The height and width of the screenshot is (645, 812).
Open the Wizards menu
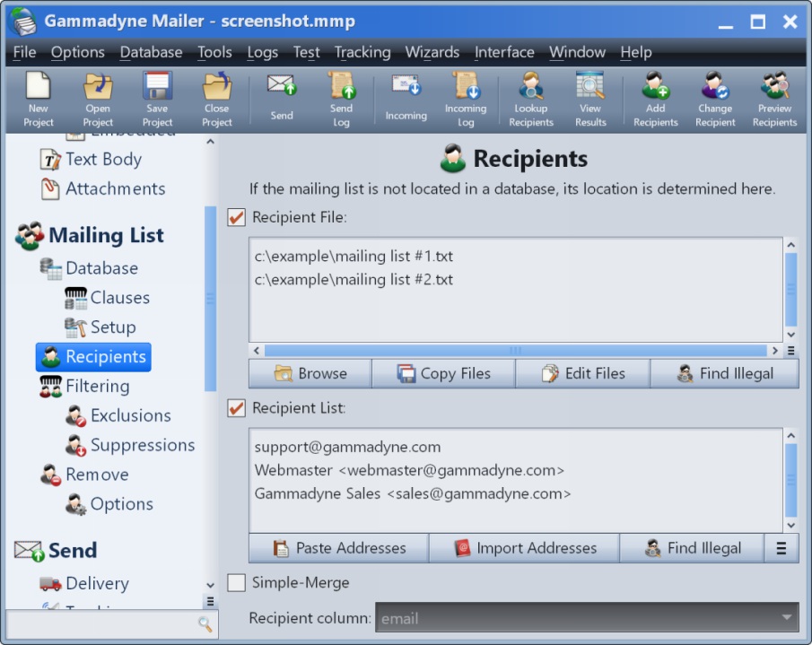click(432, 52)
